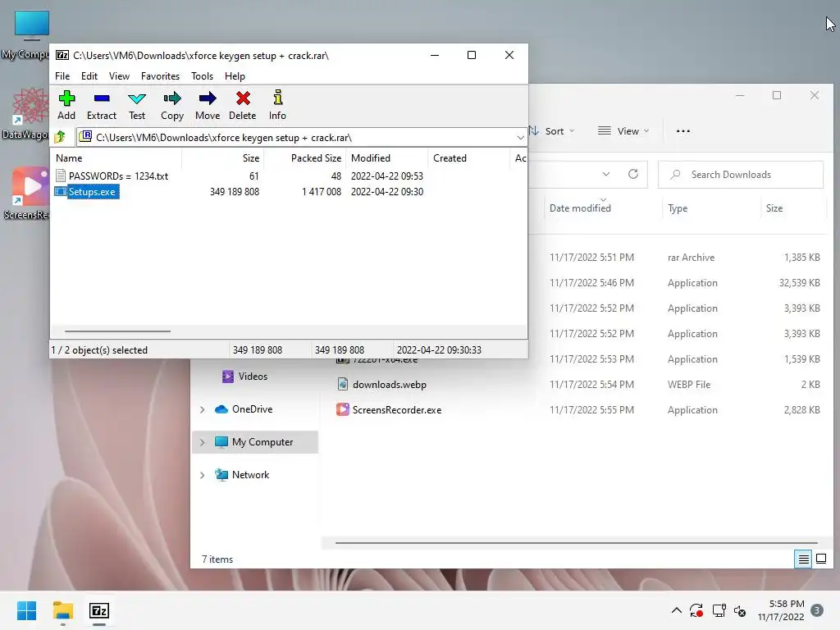
Task: Click the sync tray icon with red dot
Action: point(696,610)
